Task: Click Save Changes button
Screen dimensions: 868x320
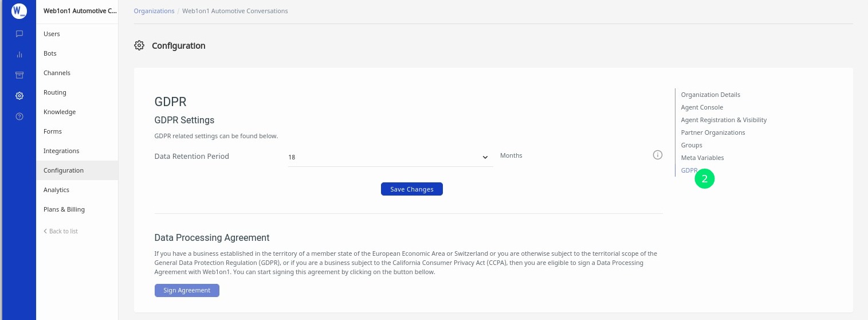Action: (x=412, y=189)
